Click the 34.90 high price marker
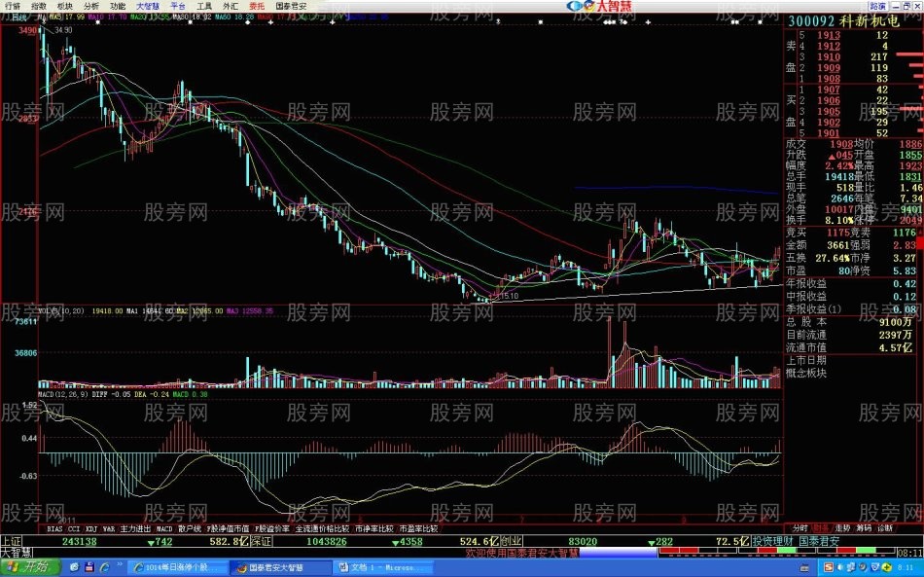The image size is (924, 577). click(63, 30)
